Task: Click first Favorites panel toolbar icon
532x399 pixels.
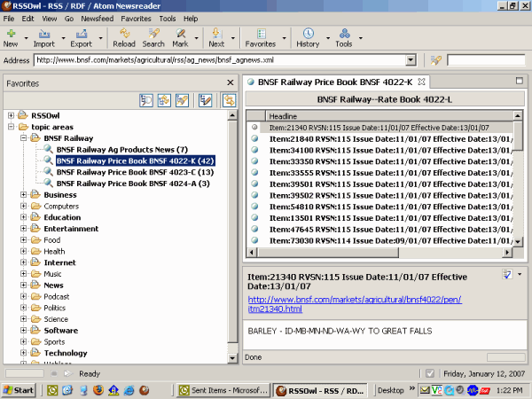Action: pos(146,100)
